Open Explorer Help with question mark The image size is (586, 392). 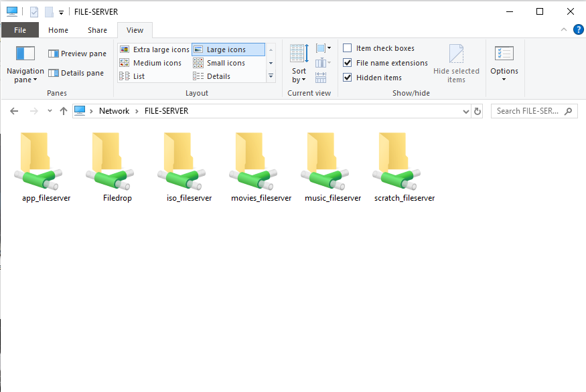click(578, 29)
